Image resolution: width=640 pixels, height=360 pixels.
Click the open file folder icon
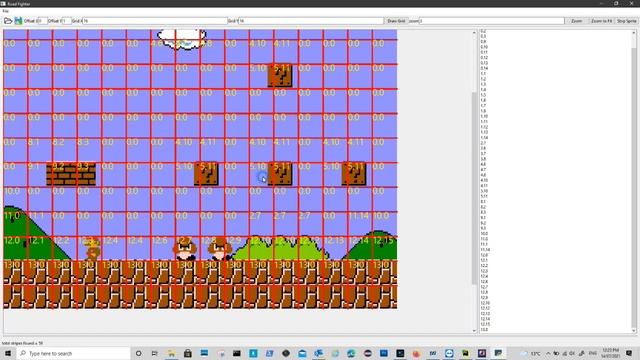point(8,20)
